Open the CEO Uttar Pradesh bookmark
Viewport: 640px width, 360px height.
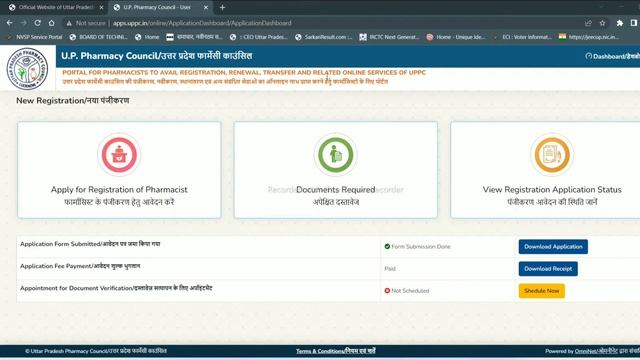coord(259,37)
